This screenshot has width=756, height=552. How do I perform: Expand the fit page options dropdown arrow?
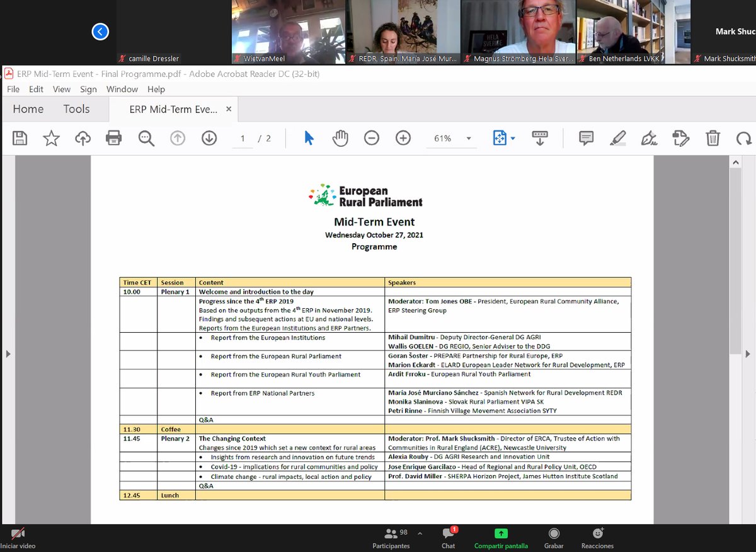point(513,139)
